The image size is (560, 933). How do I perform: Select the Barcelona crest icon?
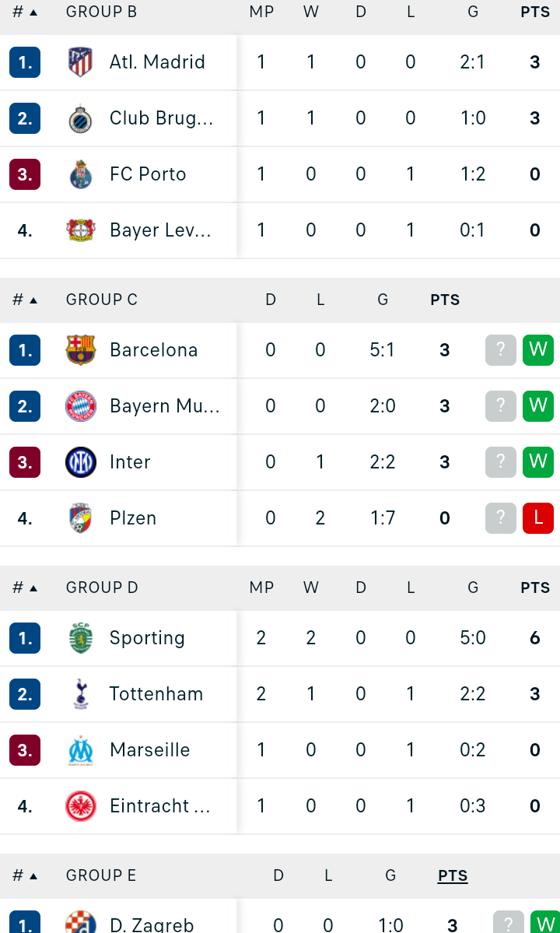[x=80, y=349]
